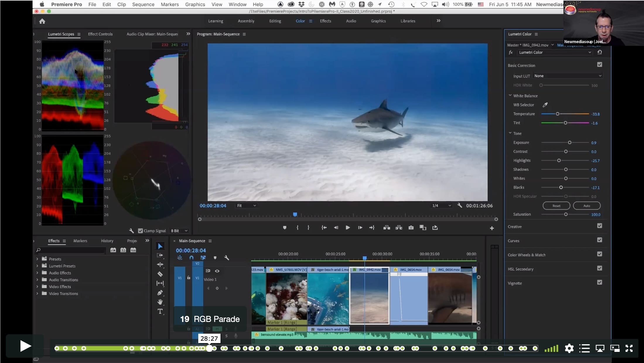
Task: Switch to the Editing workspace tab
Action: [275, 21]
